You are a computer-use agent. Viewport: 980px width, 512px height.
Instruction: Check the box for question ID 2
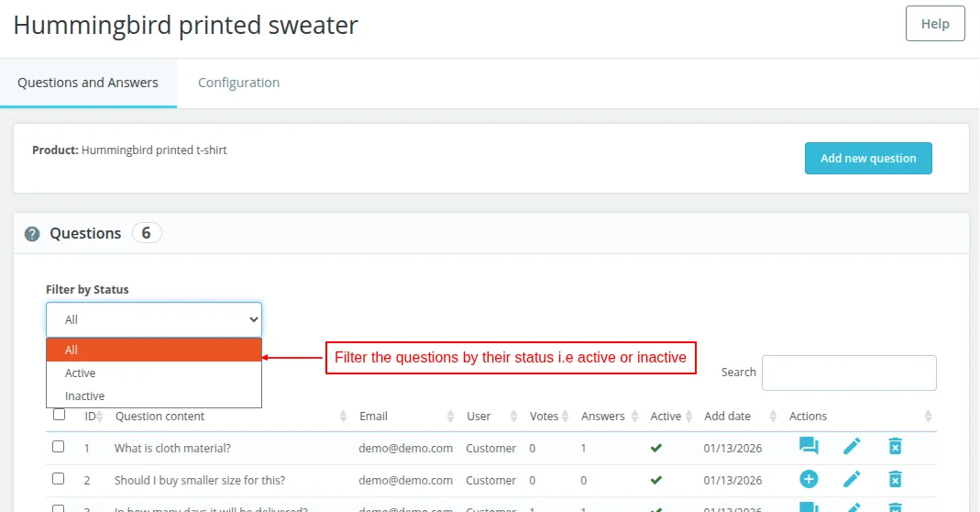(x=59, y=479)
